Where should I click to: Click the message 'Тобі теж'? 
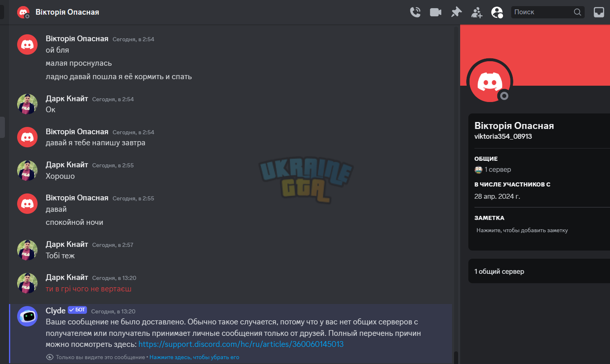(60, 256)
